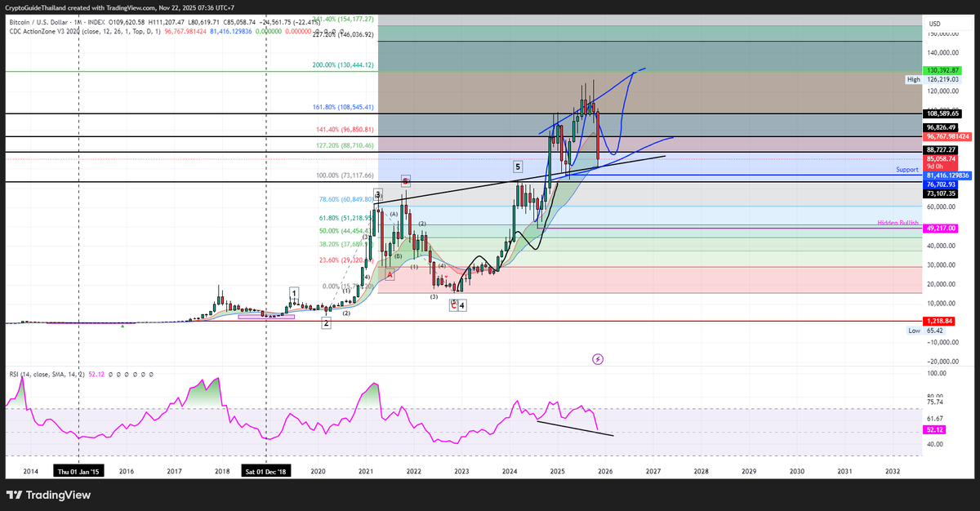The width and height of the screenshot is (980, 511).
Task: Click the 23.60% Fibonacci level label
Action: 346,260
